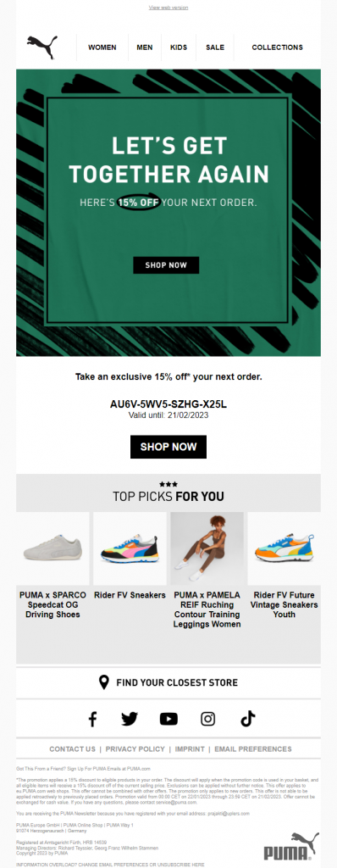This screenshot has height=868, width=337.
Task: Open the Facebook social icon
Action: click(x=92, y=719)
